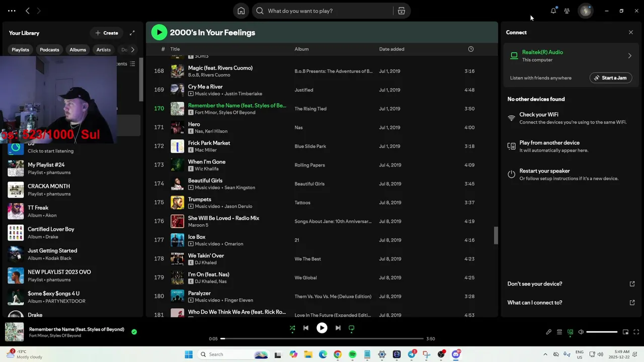Open external link for Don't see your device
Image resolution: width=644 pixels, height=362 pixels.
[632, 284]
